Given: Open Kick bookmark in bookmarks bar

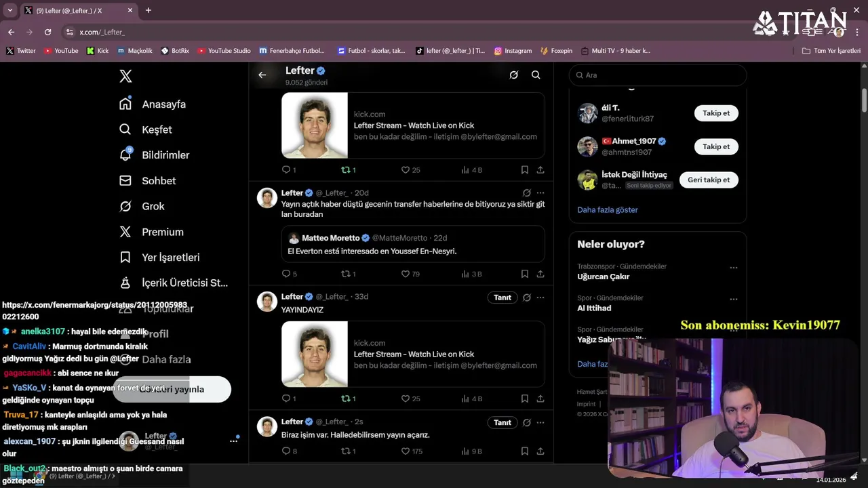Looking at the screenshot, I should pyautogui.click(x=98, y=51).
